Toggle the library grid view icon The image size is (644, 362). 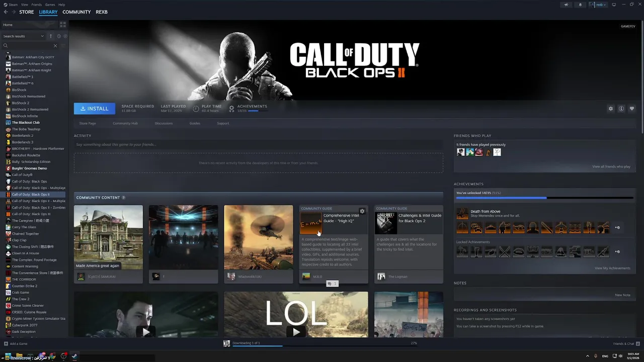63,24
